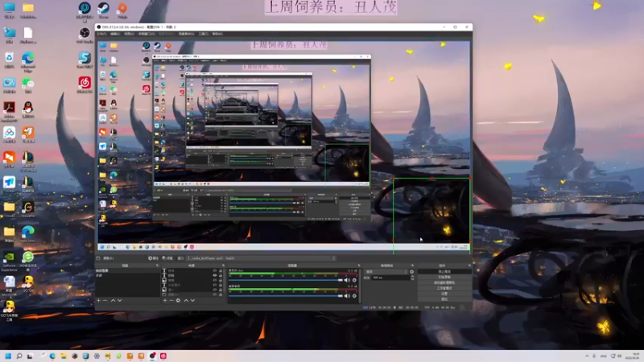Screen dimensions: 644x362
Task: Open the Steam desktop shortcut
Action: click(x=104, y=10)
